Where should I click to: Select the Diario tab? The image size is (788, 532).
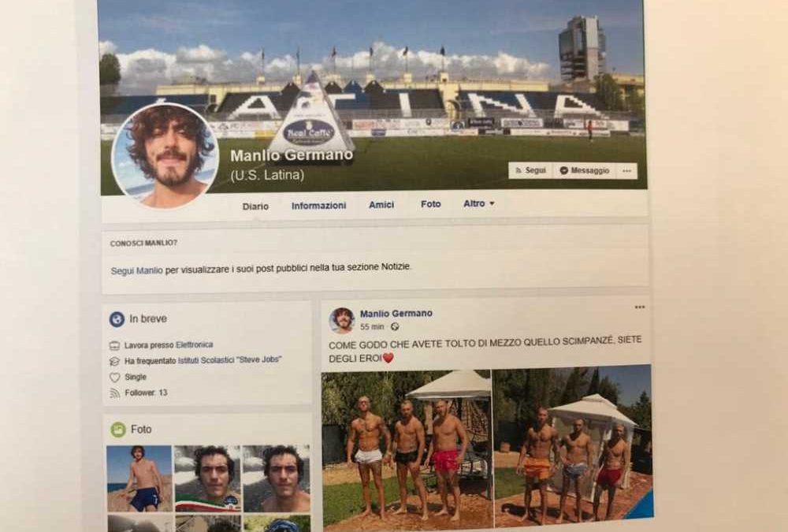coord(255,206)
